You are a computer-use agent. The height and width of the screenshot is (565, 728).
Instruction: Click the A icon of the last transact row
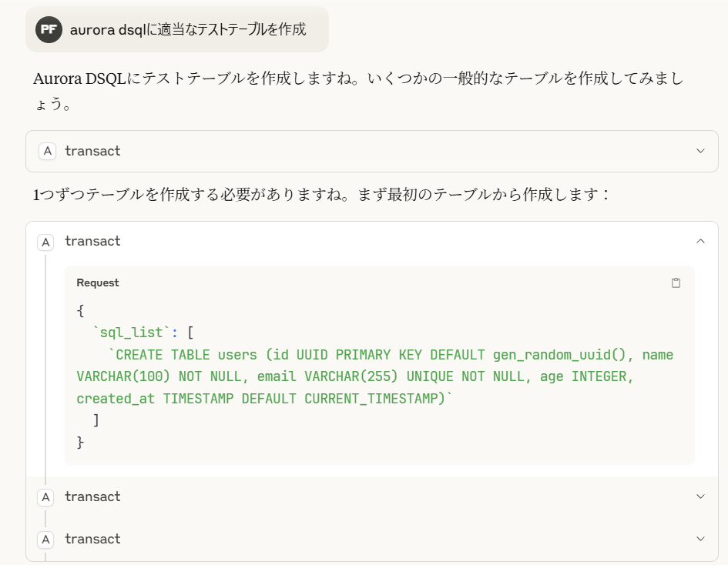(45, 540)
